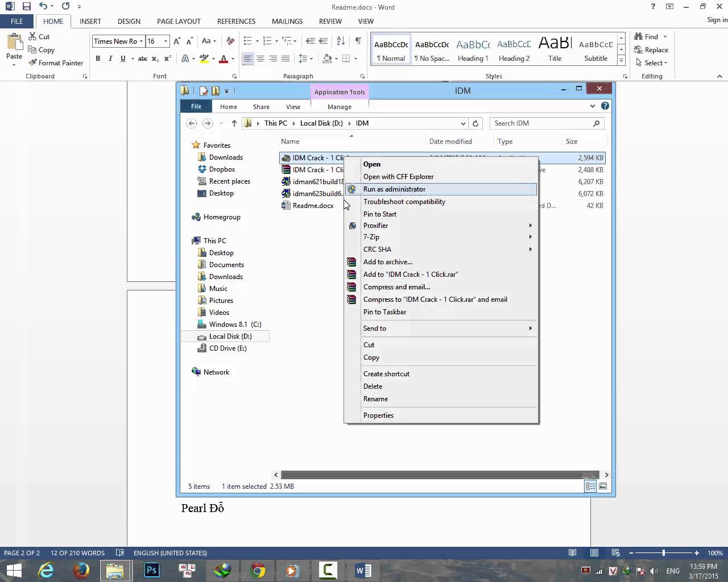Toggle Italic formatting in Word

110,59
